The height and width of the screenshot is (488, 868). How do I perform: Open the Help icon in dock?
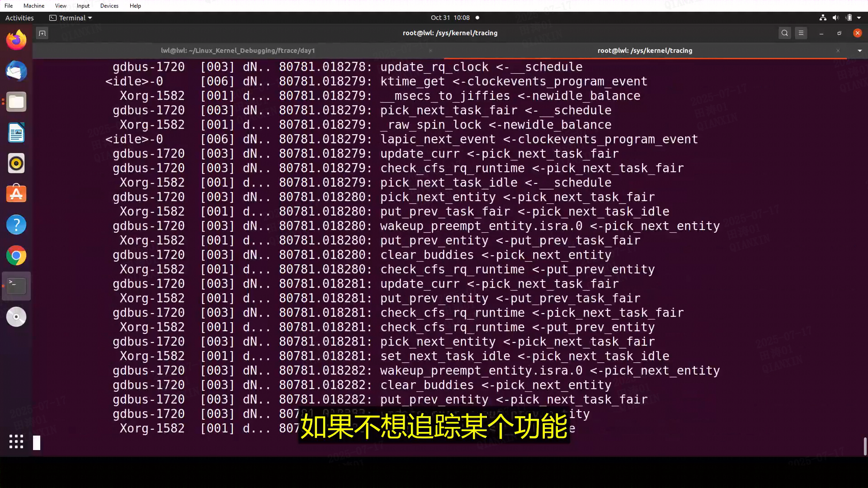pos(16,225)
